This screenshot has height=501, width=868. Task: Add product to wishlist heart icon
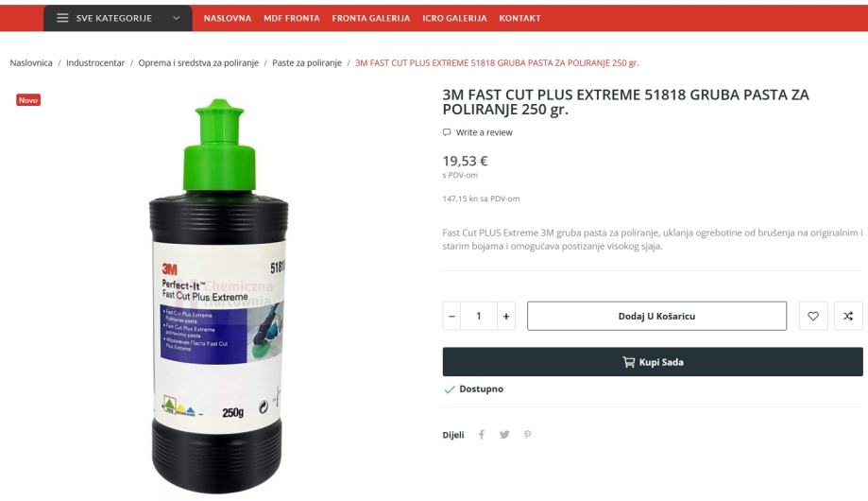[x=813, y=316]
